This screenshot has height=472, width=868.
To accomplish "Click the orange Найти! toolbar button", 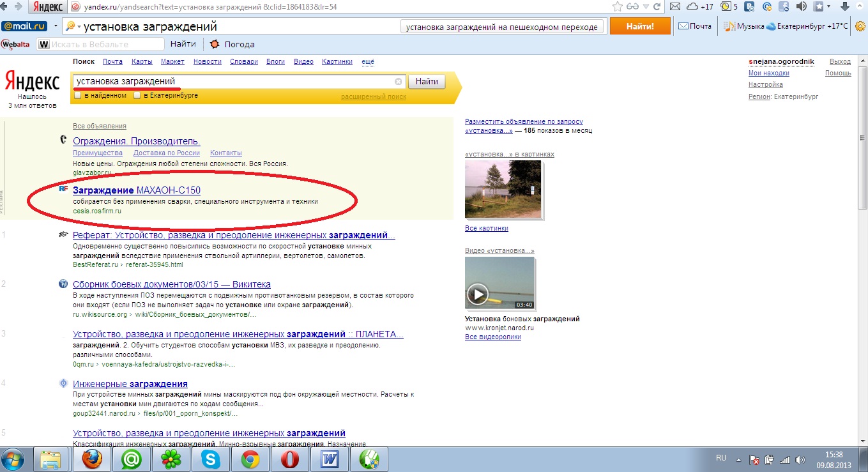I will pos(640,26).
